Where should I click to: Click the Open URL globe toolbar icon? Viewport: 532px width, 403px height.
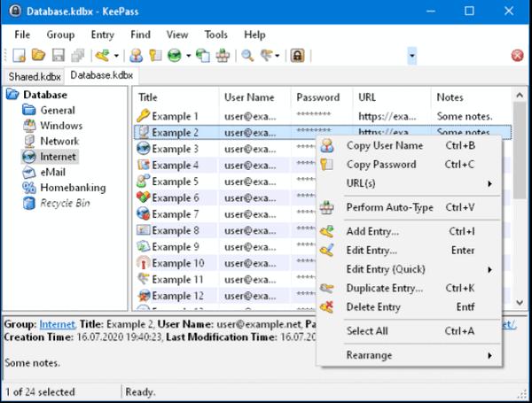(175, 55)
